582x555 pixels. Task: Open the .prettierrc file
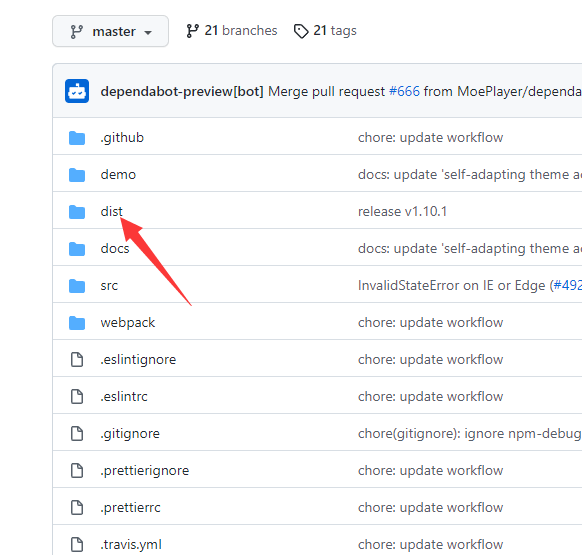pos(130,507)
